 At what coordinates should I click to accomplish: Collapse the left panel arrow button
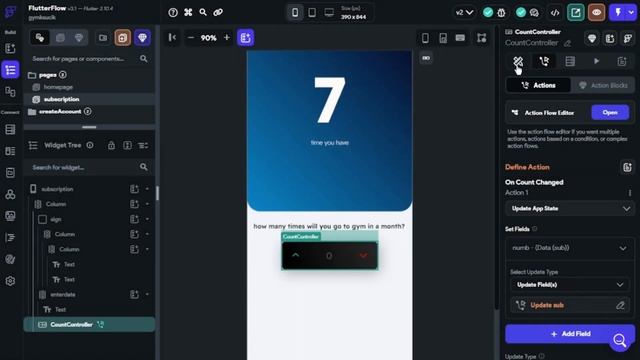172,38
